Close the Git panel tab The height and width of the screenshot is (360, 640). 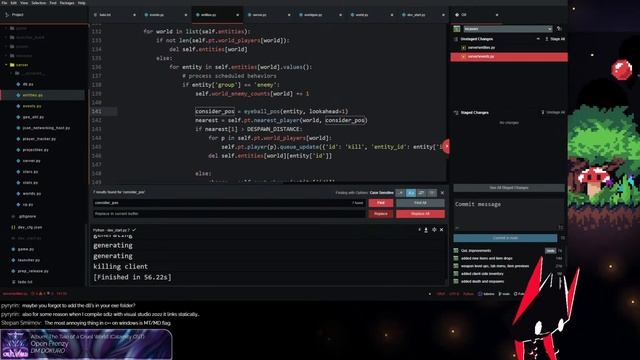[497, 15]
